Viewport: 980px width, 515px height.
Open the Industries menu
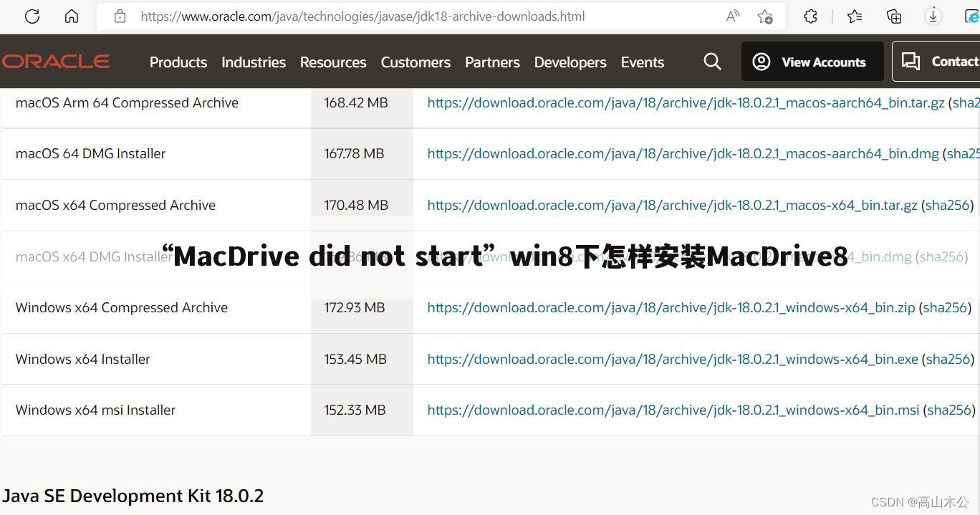coord(254,62)
